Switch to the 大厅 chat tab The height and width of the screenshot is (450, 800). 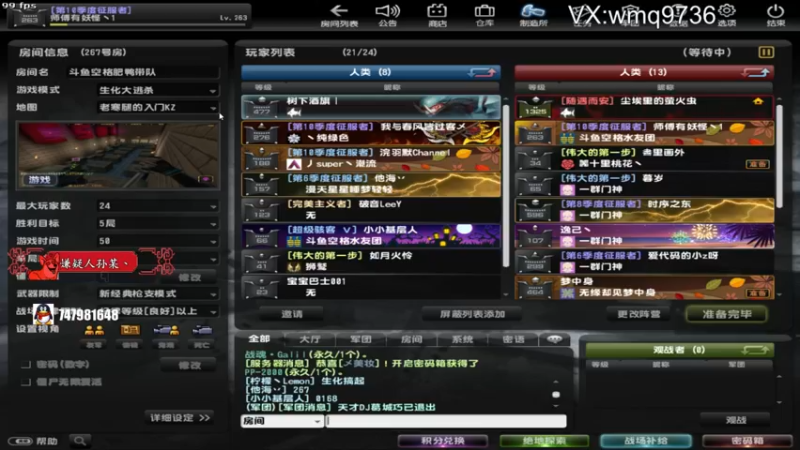pos(310,339)
